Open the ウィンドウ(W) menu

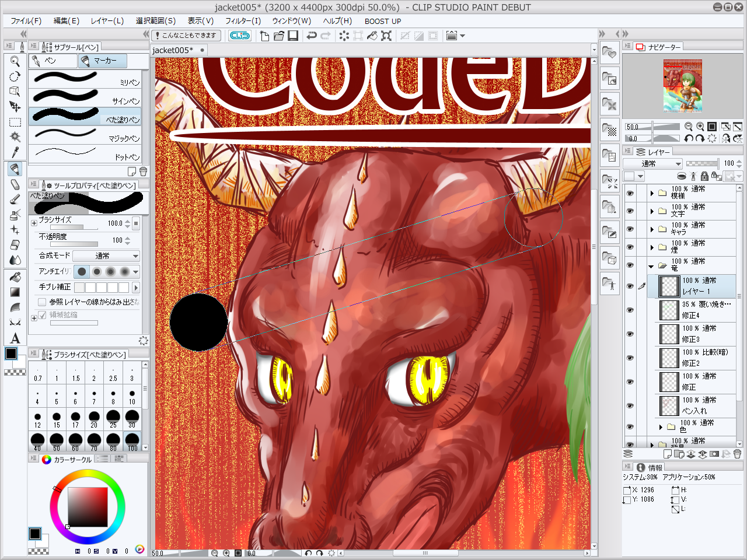coord(292,21)
